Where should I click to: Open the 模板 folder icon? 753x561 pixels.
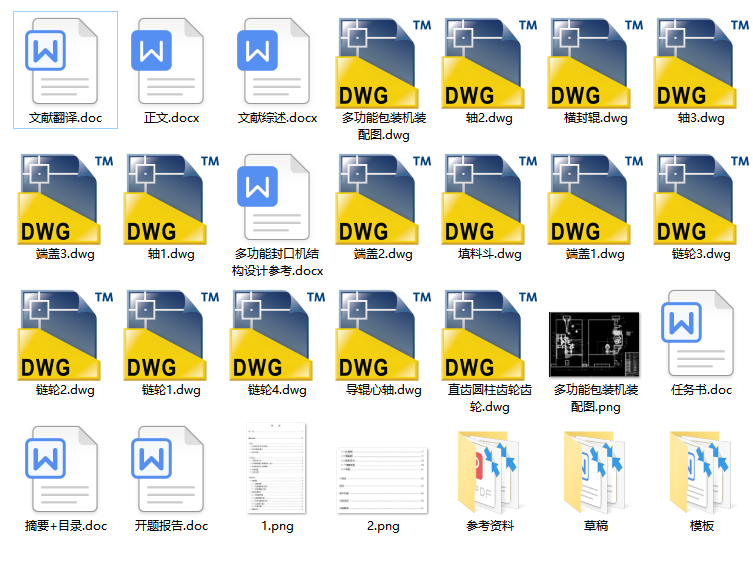click(702, 472)
